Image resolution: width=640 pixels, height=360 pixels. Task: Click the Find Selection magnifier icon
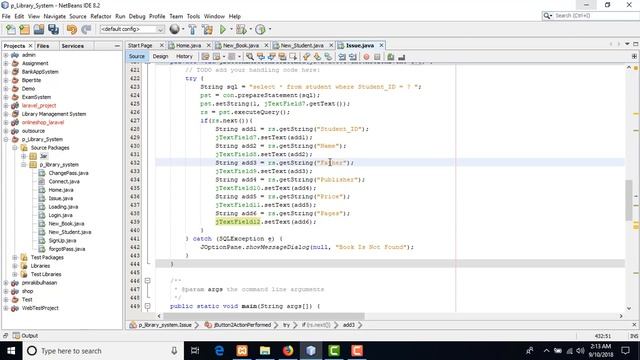250,57
